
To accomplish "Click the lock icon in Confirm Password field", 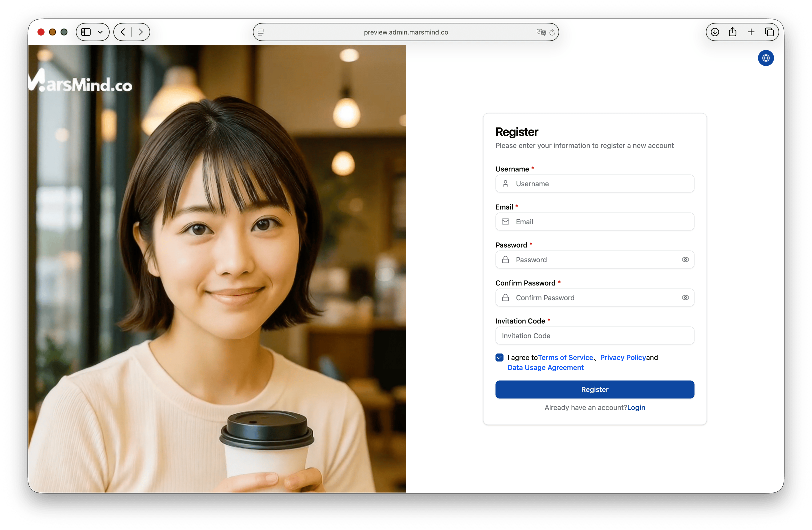I will [x=505, y=297].
